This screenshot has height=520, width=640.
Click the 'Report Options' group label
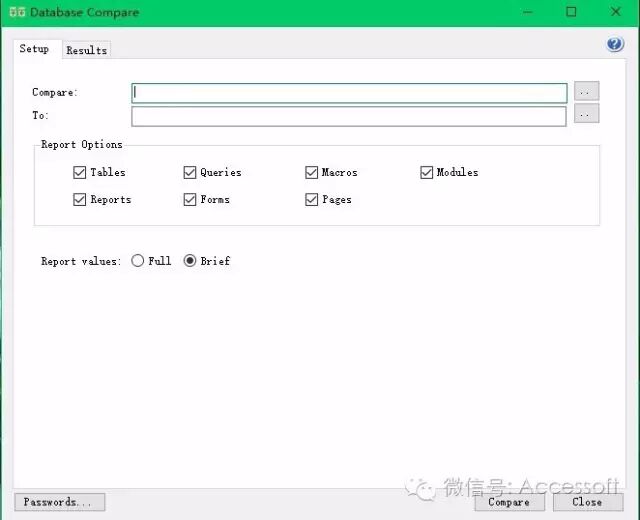pos(82,144)
